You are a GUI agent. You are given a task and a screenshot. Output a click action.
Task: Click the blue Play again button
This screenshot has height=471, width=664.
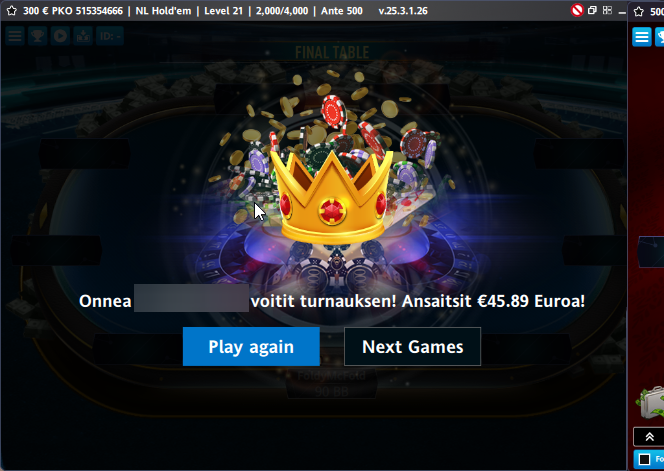[x=251, y=346]
